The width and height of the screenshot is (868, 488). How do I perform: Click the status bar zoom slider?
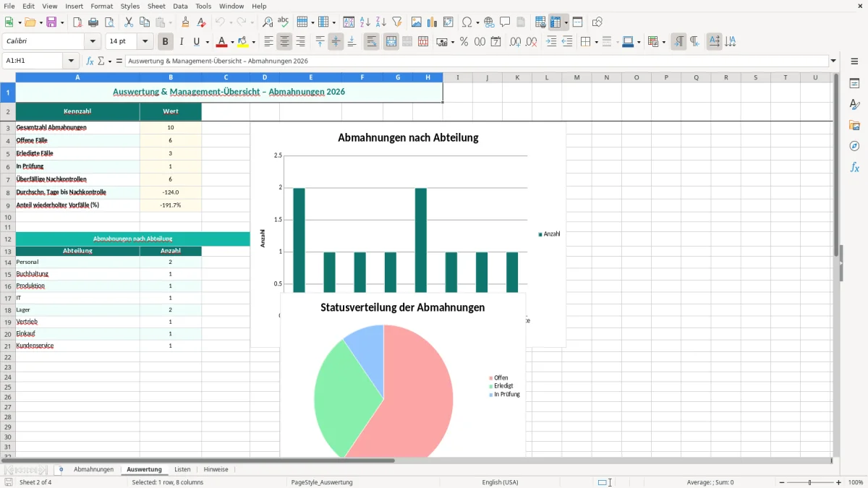coord(809,482)
